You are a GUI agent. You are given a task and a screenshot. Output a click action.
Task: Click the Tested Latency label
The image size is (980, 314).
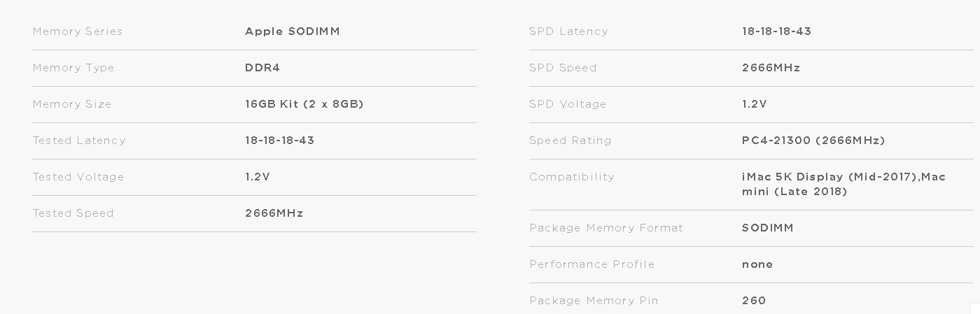click(x=79, y=141)
